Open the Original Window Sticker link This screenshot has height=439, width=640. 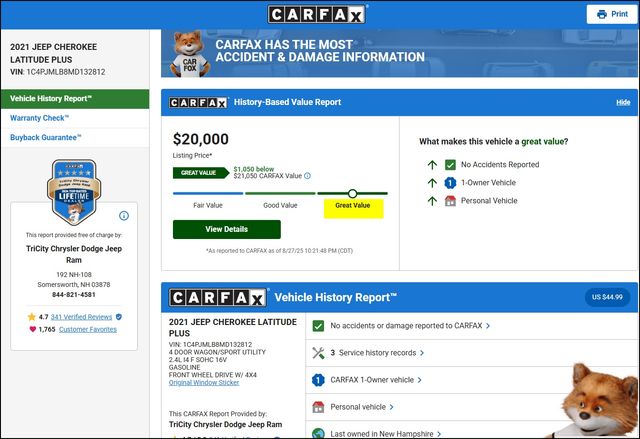(x=204, y=383)
